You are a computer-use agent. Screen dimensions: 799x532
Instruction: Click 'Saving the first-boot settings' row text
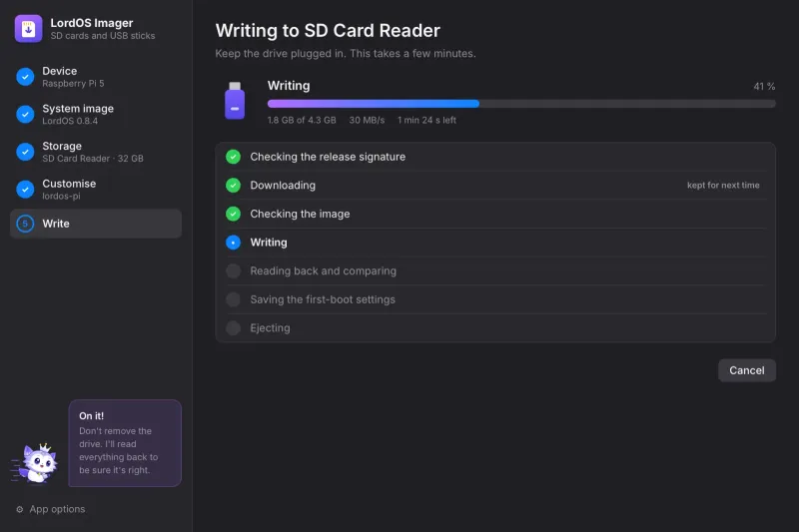tap(323, 299)
